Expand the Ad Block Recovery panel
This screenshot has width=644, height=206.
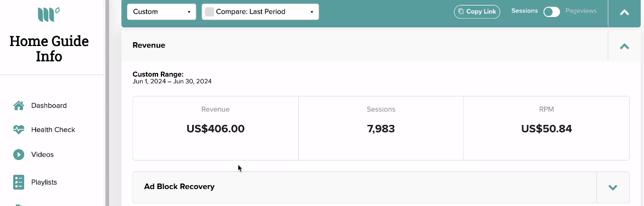click(x=613, y=187)
